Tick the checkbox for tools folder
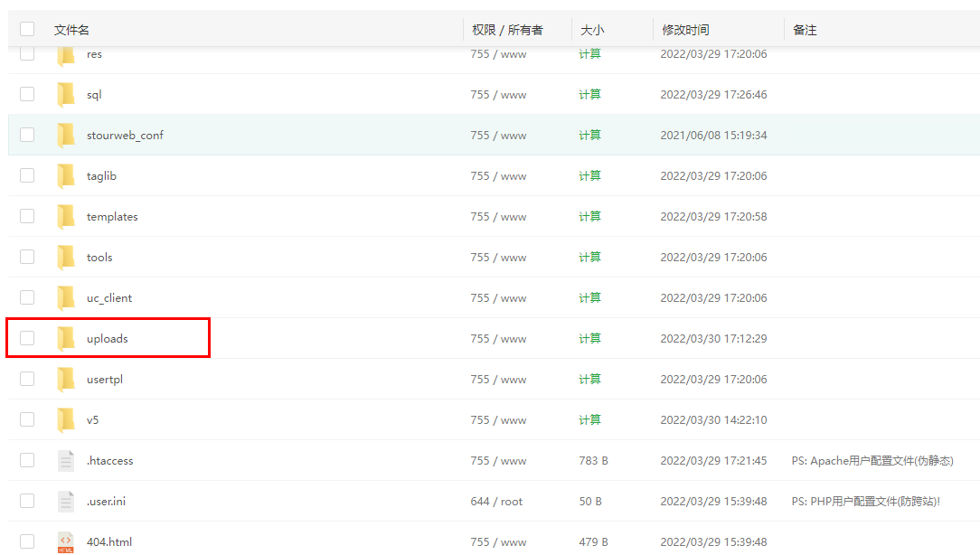Screen dimensions: 980x555 [27, 257]
